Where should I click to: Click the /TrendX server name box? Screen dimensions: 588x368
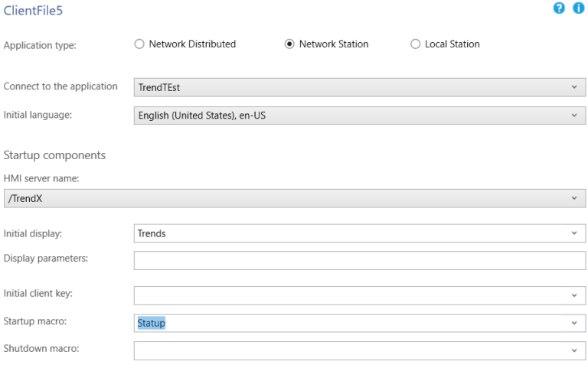pos(295,198)
